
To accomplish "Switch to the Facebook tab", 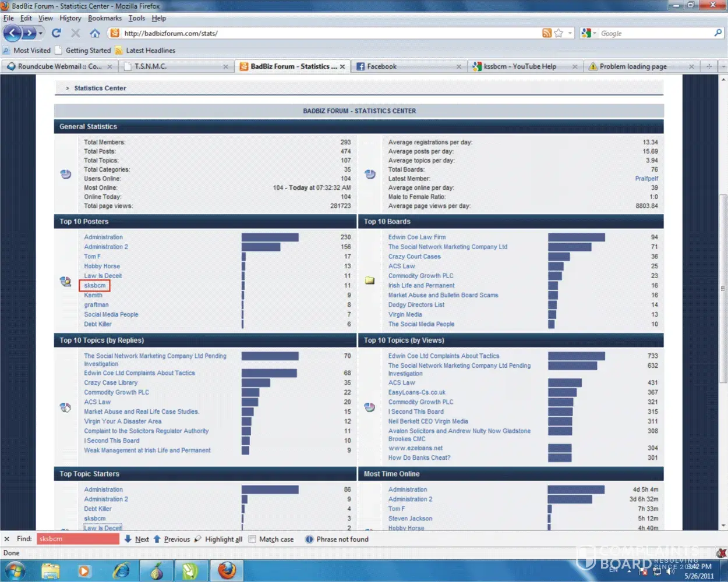I will click(x=381, y=66).
